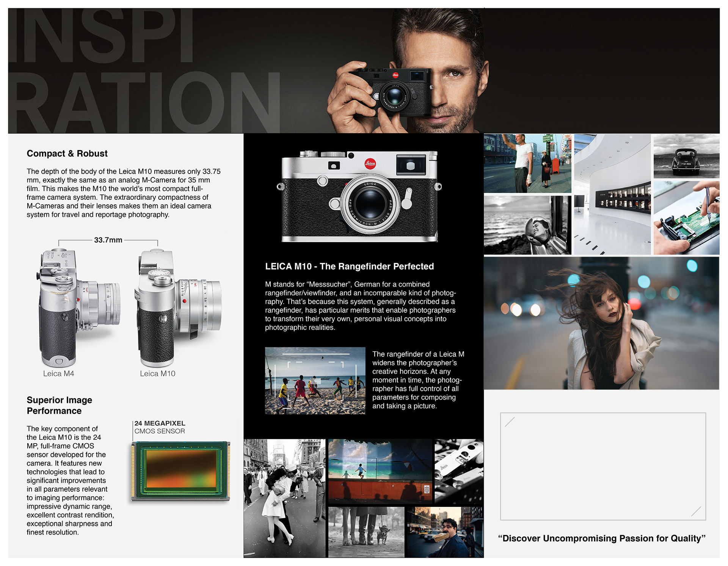Click the empty white placeholder frame
The height and width of the screenshot is (566, 728).
click(x=603, y=466)
